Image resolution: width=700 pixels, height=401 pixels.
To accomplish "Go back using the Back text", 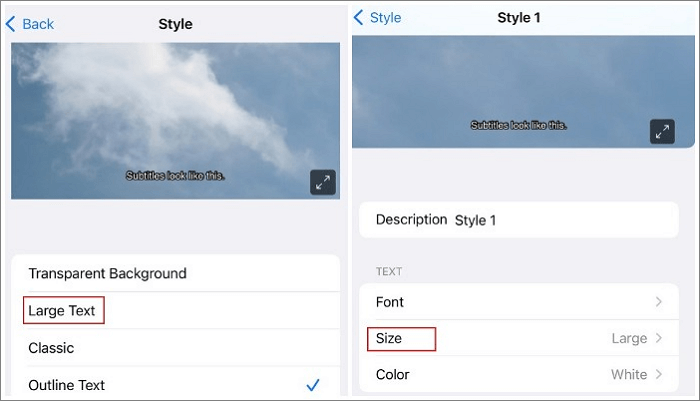I will [x=37, y=23].
